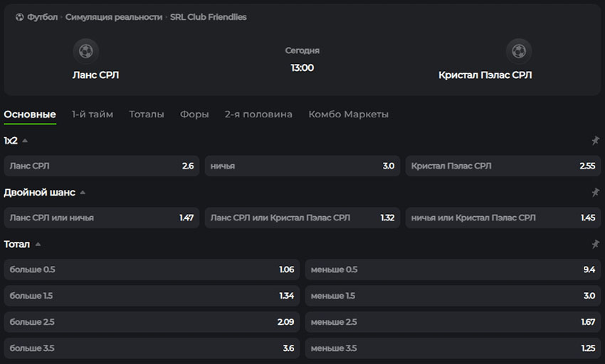This screenshot has height=364, width=605.
Task: Pick ничья или Кристал Пэлас СРЛ 1.45
Action: [503, 218]
